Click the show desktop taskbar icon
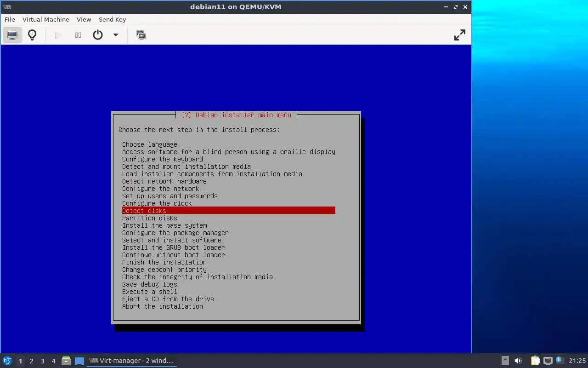The height and width of the screenshot is (368, 588). 79,361
